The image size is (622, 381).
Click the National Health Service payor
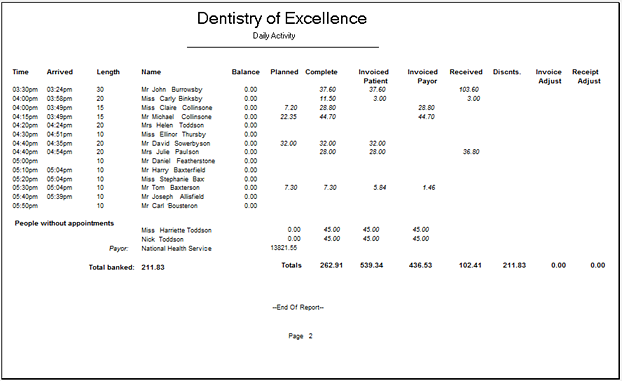177,248
